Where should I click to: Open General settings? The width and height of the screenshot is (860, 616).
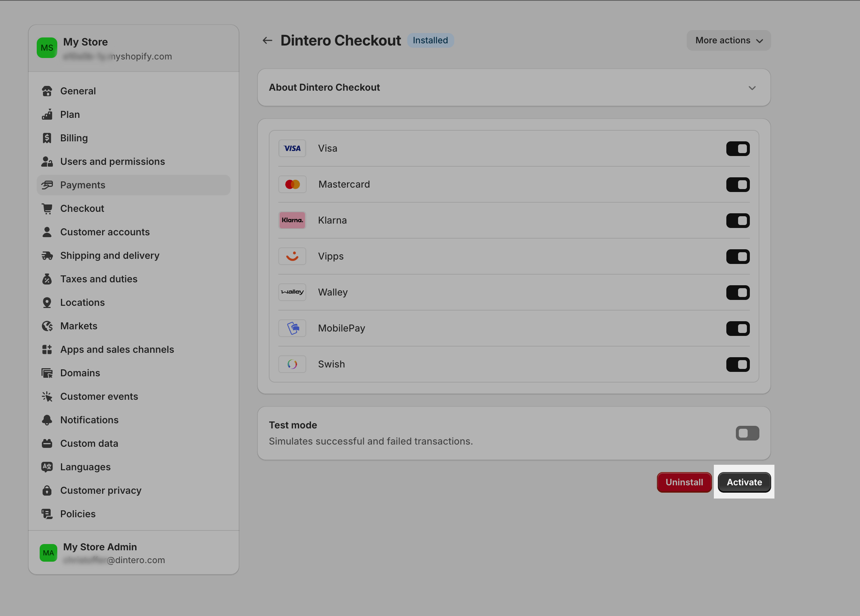pos(133,91)
